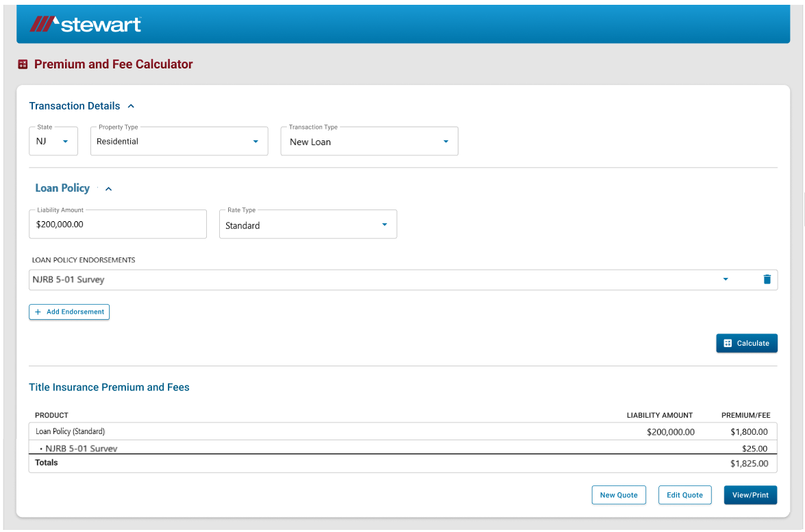Click inside the Liability Amount field

click(117, 224)
